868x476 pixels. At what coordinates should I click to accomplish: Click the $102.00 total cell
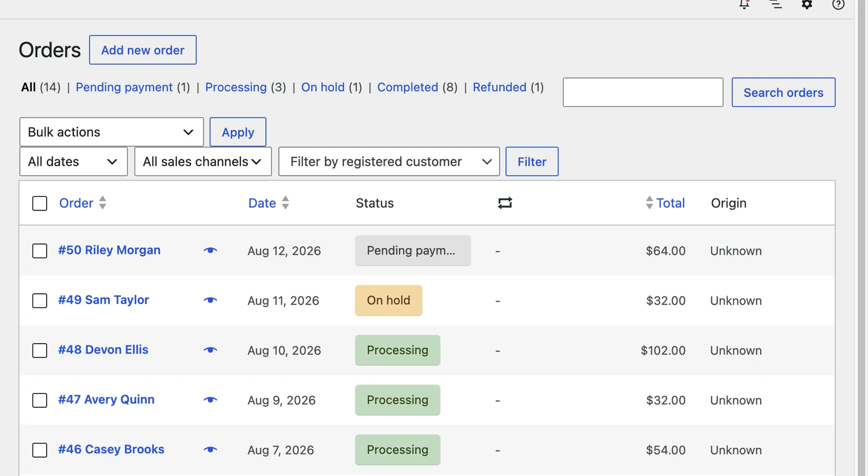tap(663, 351)
